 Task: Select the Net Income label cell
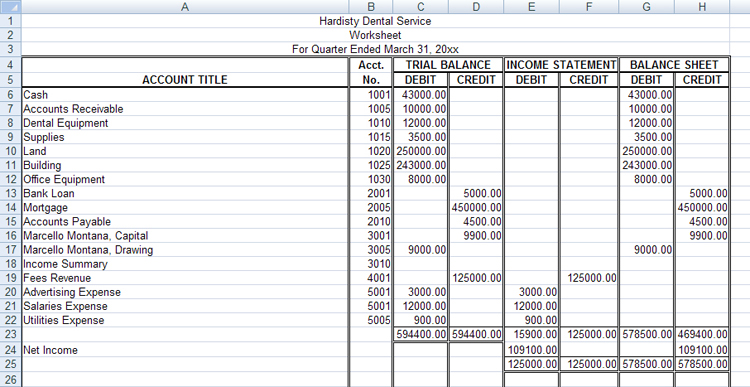point(185,350)
